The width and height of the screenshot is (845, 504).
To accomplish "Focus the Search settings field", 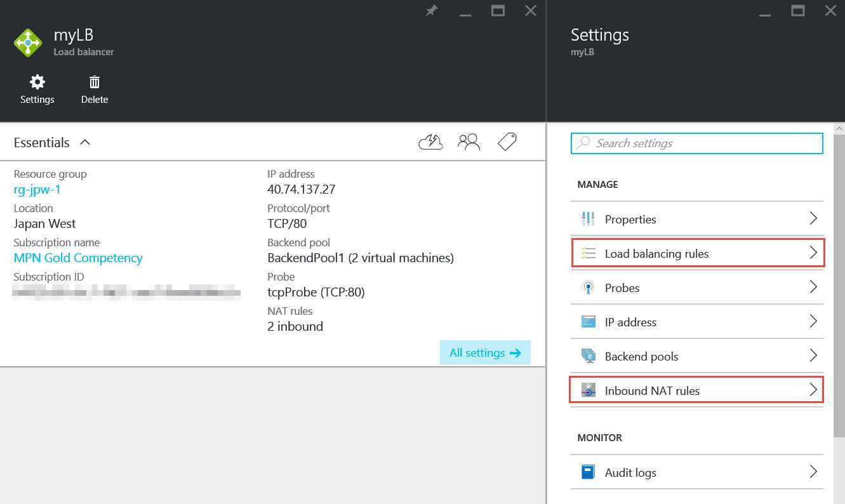I will [x=697, y=143].
